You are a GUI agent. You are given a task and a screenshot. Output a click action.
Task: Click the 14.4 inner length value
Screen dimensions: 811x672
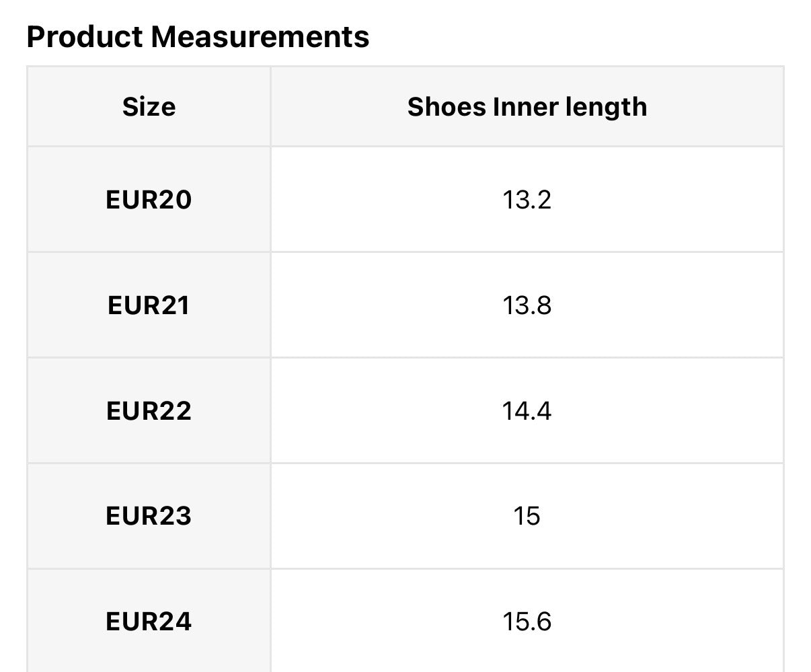(527, 411)
